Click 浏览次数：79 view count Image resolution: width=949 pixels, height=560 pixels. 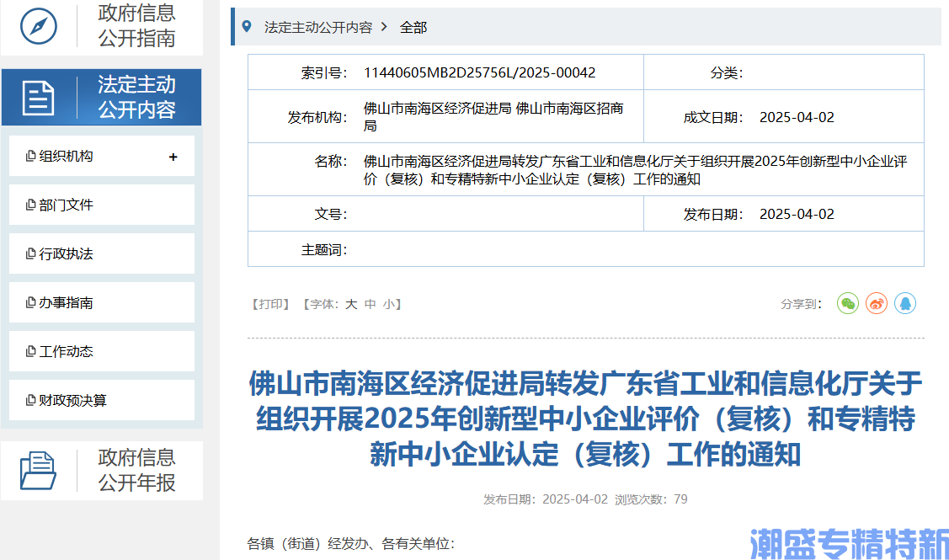[x=651, y=499]
